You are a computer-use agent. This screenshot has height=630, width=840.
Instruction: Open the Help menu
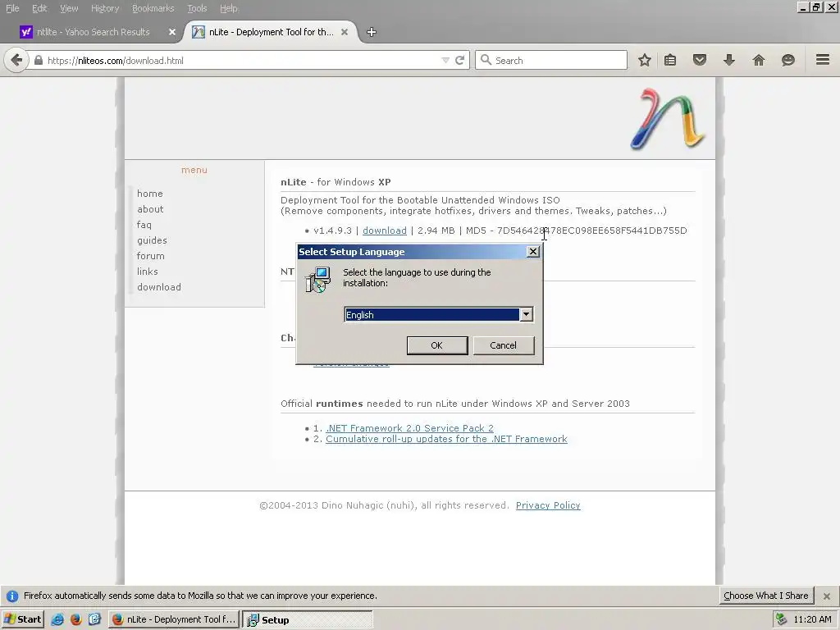pyautogui.click(x=229, y=8)
